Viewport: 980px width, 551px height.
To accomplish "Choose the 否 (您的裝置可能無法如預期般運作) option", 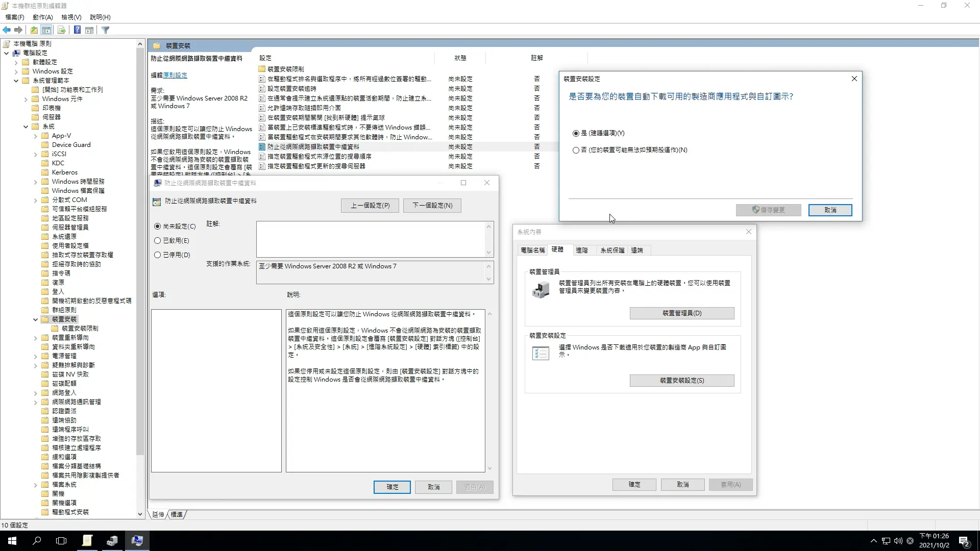I will [576, 151].
